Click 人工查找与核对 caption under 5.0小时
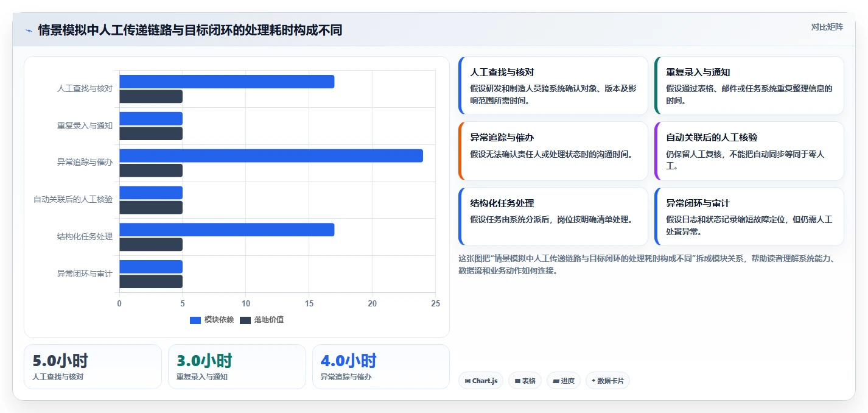Image resolution: width=868 pixels, height=413 pixels. pyautogui.click(x=58, y=377)
